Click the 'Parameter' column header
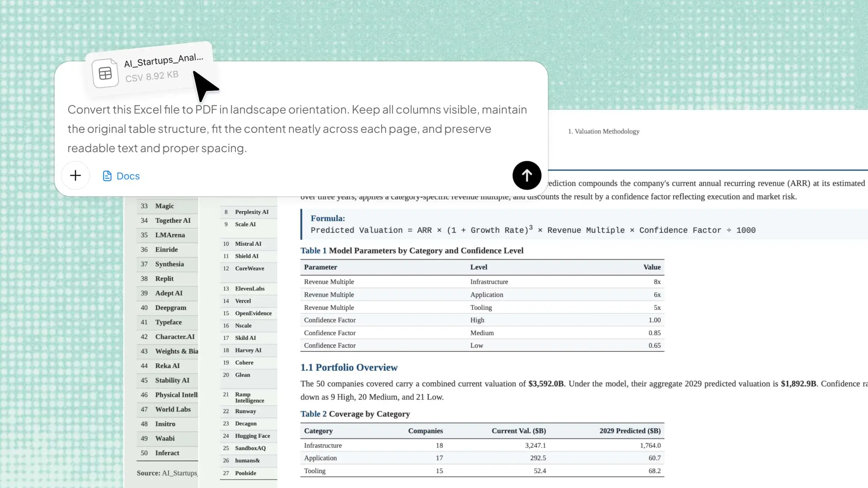868x488 pixels. click(x=320, y=267)
